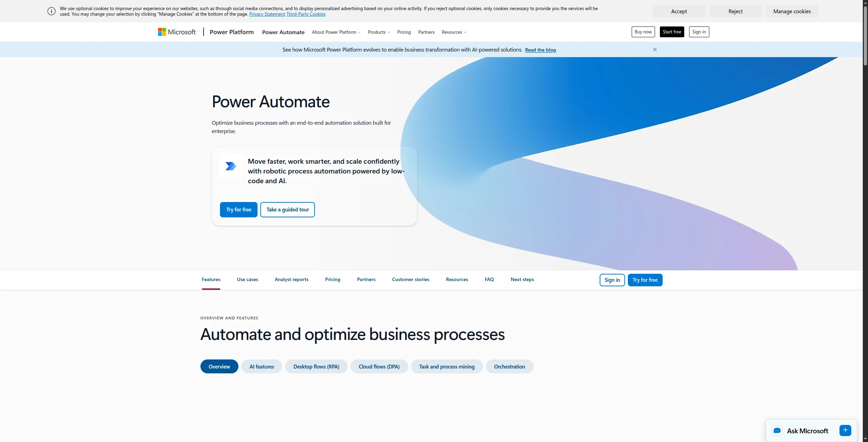Viewport: 868px width, 442px height.
Task: Open the Third-Party Cookies link
Action: [x=306, y=14]
